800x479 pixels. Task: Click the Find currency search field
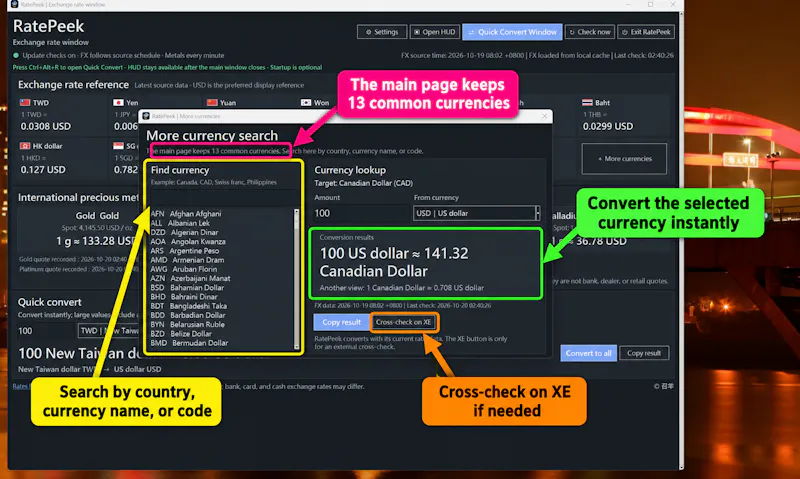coord(223,197)
